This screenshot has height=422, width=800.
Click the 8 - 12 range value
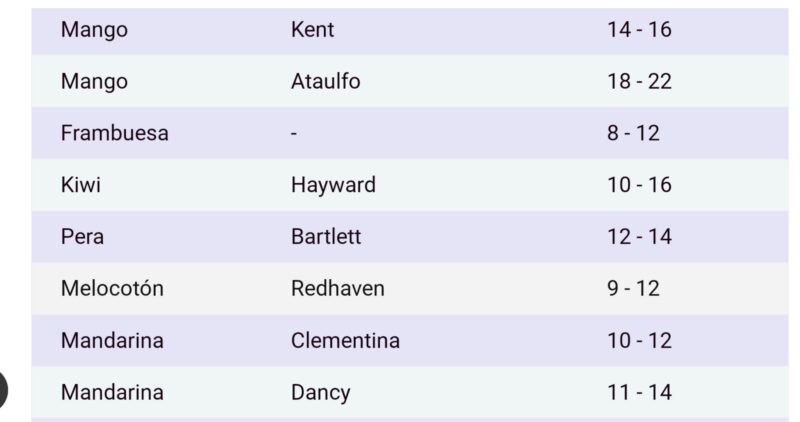(x=633, y=133)
